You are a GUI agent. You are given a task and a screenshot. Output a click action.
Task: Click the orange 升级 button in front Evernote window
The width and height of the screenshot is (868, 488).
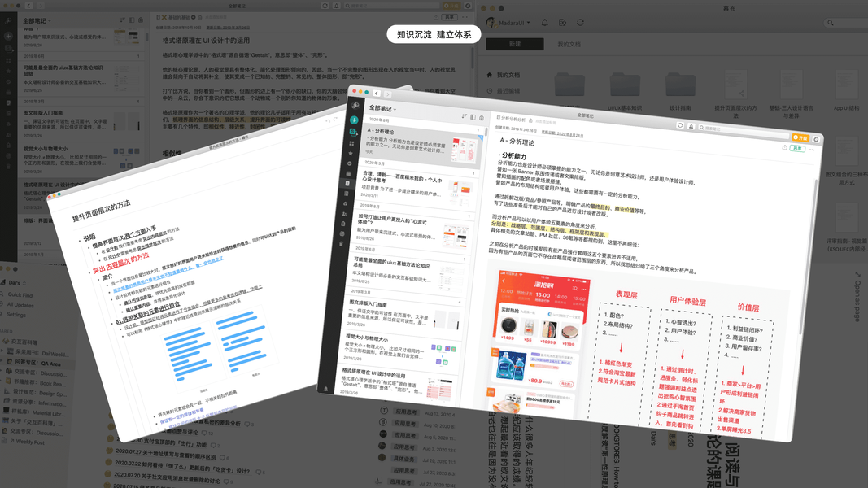pos(800,137)
